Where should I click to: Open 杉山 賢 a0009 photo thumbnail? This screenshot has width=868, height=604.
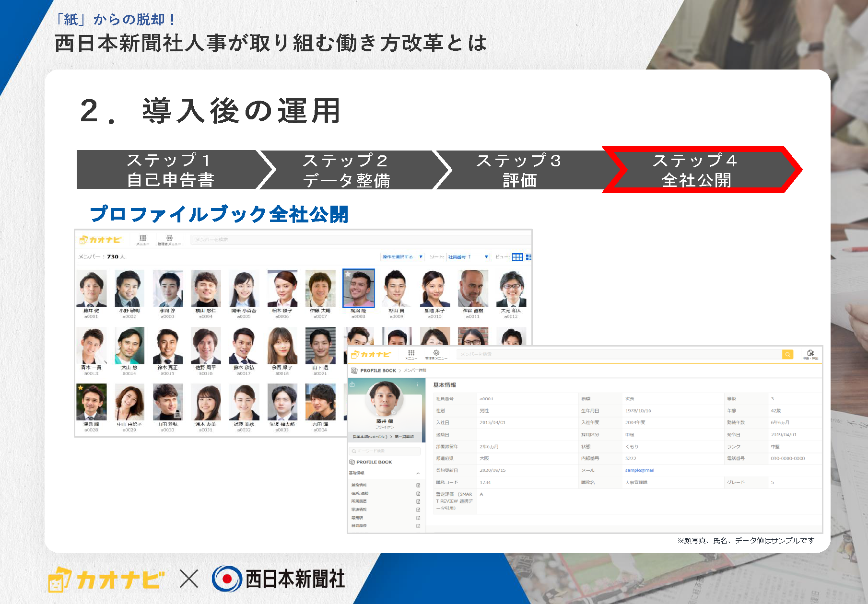(397, 288)
